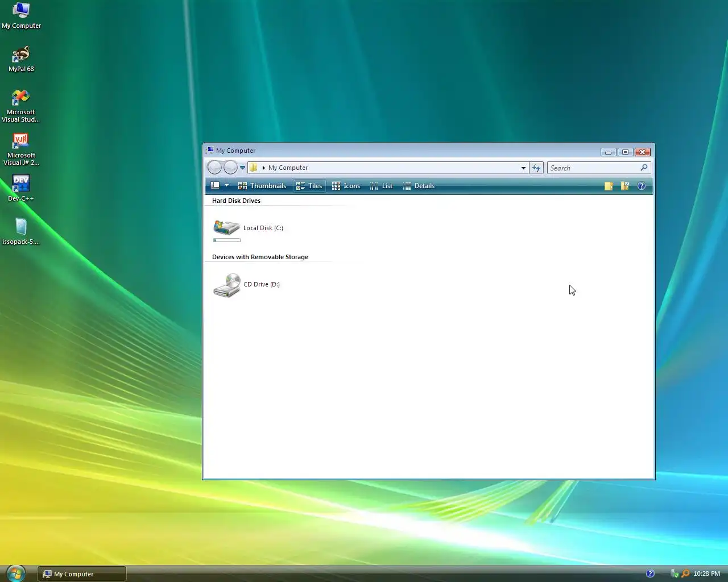
Task: Click the magnifier search icon
Action: [644, 168]
